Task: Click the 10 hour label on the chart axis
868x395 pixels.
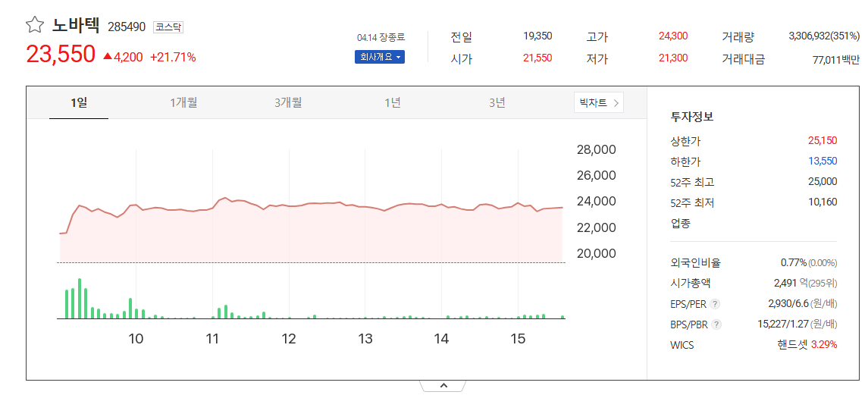Action: [136, 338]
